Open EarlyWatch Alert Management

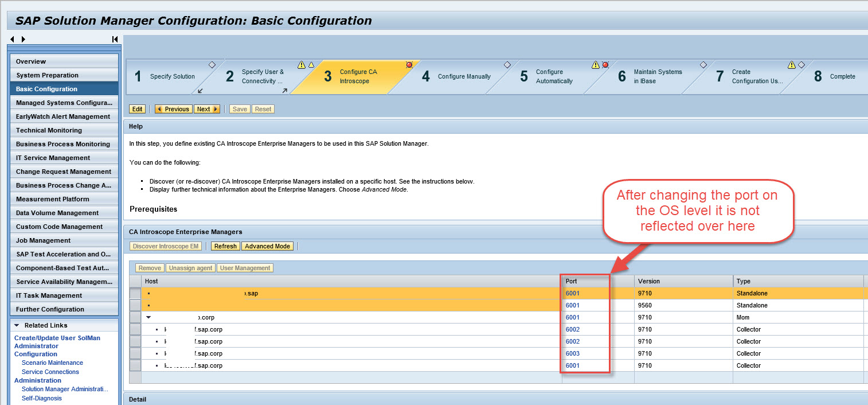(x=64, y=116)
